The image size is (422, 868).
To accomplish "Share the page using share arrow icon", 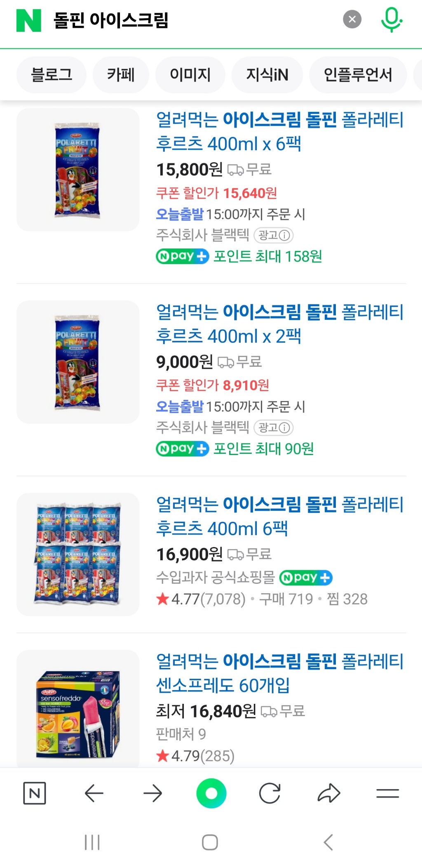I will 328,793.
